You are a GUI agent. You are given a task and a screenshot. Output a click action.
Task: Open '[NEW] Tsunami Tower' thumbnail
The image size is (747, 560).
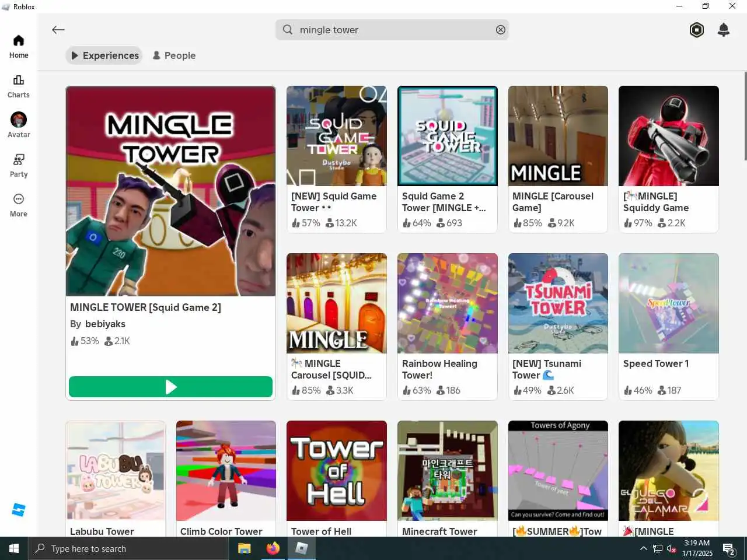(x=558, y=303)
